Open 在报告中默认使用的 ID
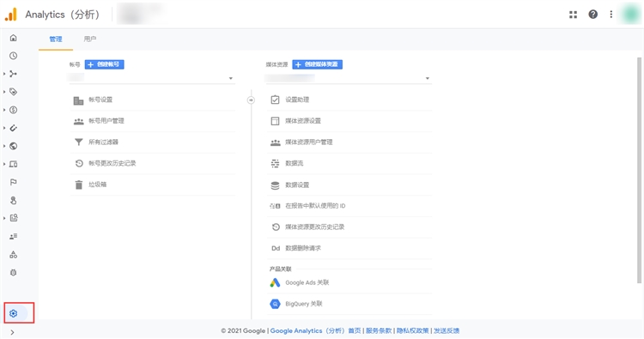The image size is (644, 339). point(349,206)
